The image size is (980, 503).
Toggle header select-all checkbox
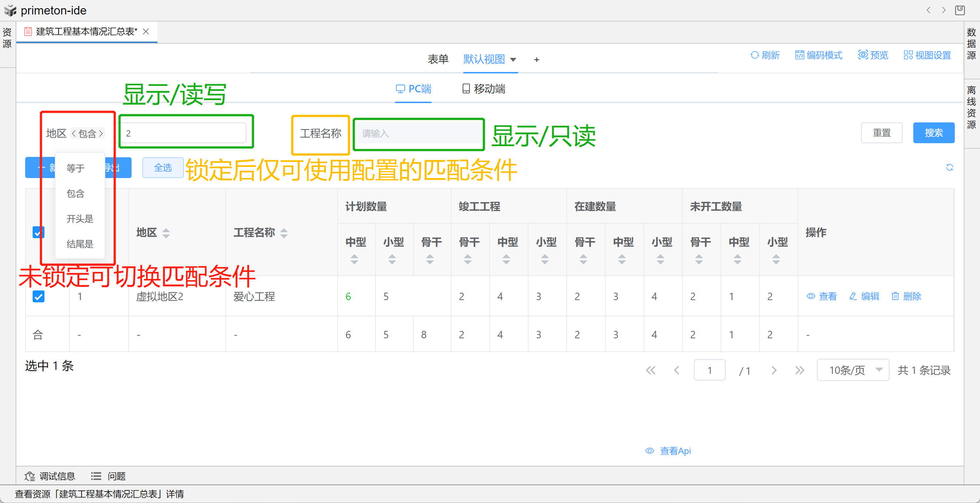click(x=39, y=232)
